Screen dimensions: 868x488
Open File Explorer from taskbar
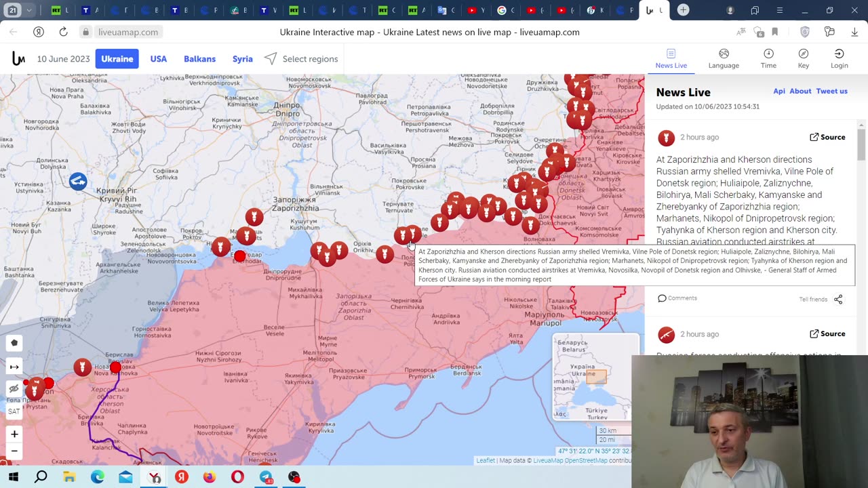(69, 477)
